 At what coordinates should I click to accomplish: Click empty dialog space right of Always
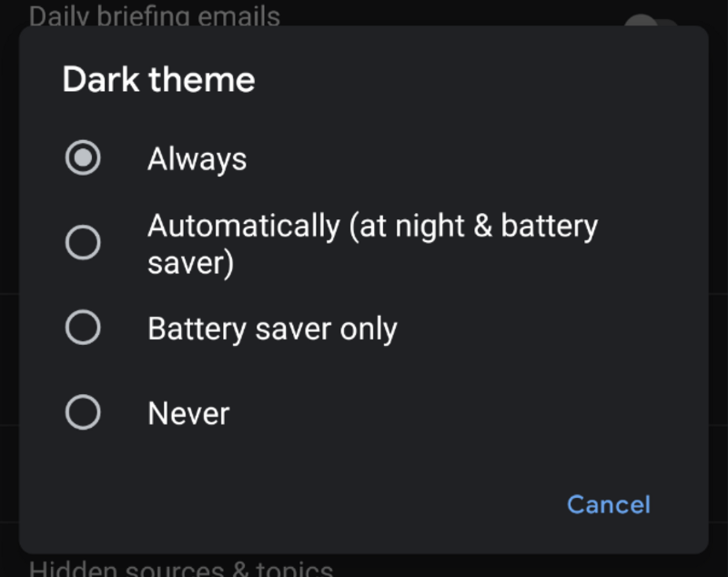[455, 160]
